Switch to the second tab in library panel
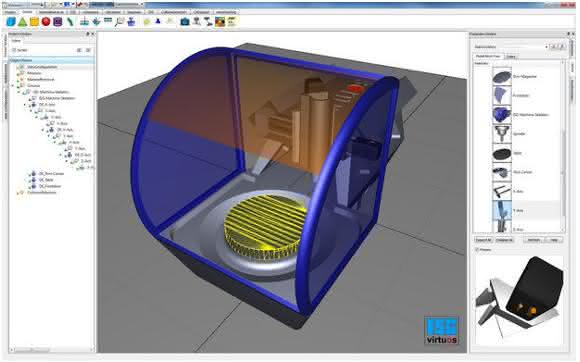Viewport: 580px width, 362px height. [511, 57]
